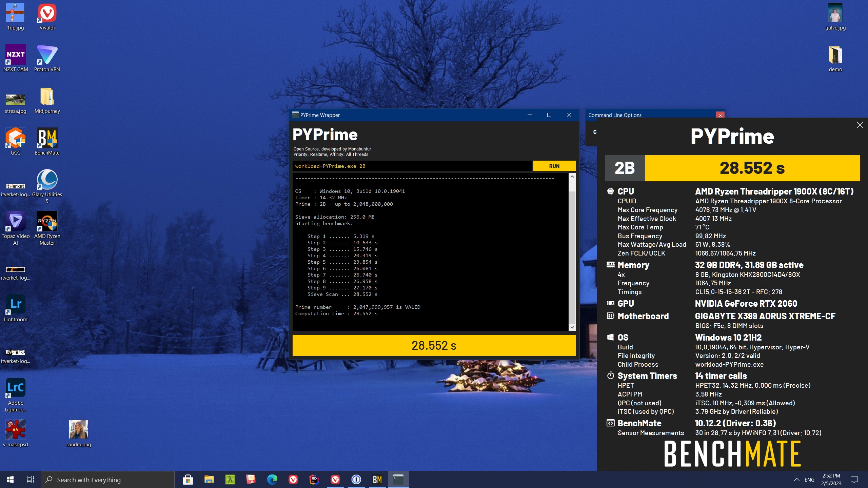Screen dimensions: 868x488
Task: Click the Step 5 ....... 23.854 s output line
Action: point(342,262)
